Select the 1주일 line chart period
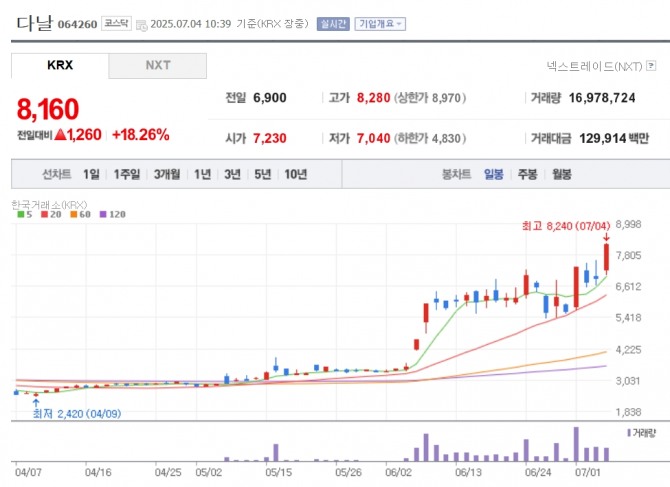This screenshot has width=670, height=487. pyautogui.click(x=126, y=174)
